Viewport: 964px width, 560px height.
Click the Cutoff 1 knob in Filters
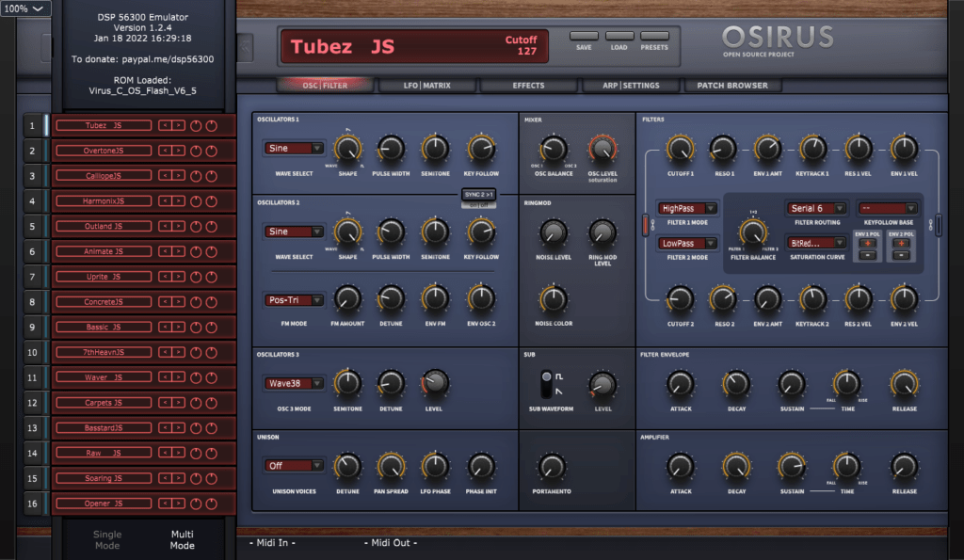coord(681,150)
